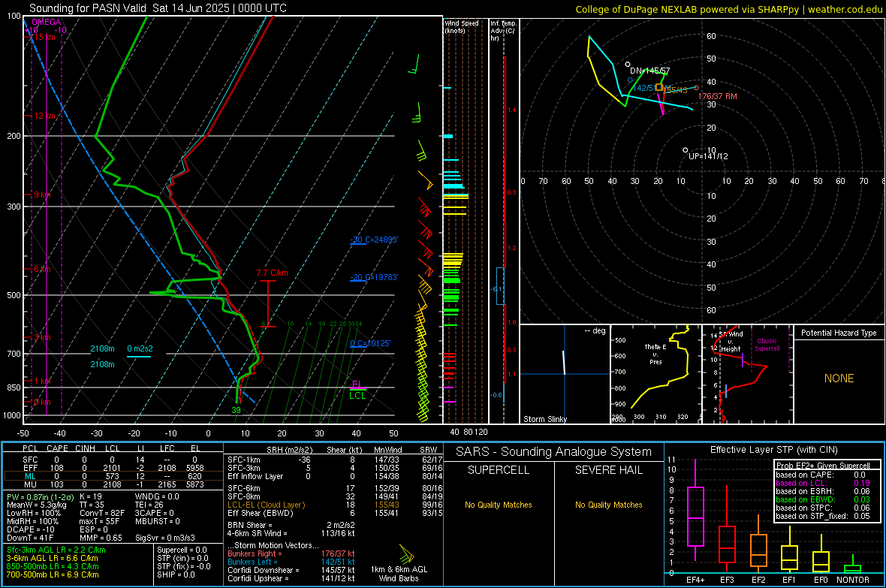Click the -30 C=24893' height label
Image resolution: width=886 pixels, height=588 pixels.
374,240
